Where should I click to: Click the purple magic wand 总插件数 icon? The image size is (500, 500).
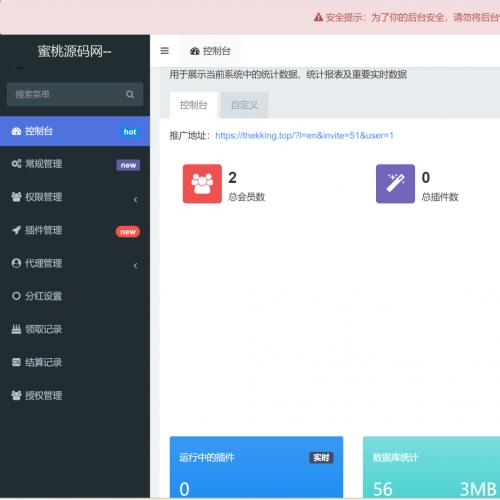point(395,184)
